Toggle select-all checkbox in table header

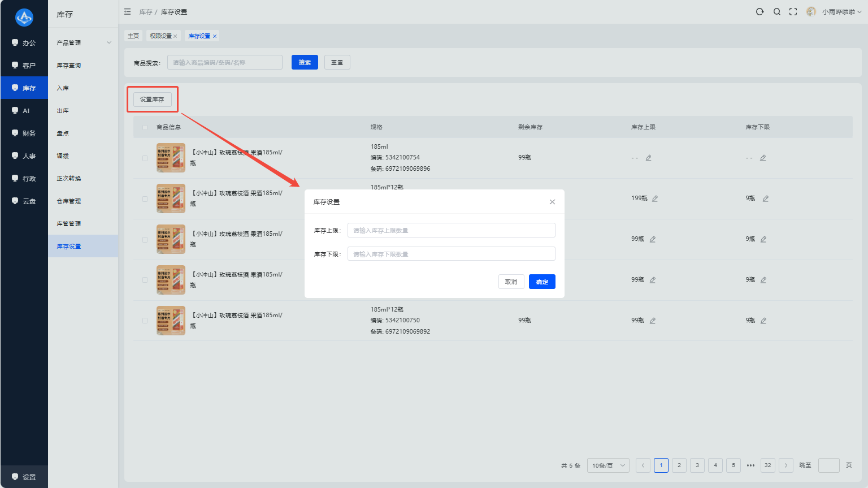tap(145, 127)
